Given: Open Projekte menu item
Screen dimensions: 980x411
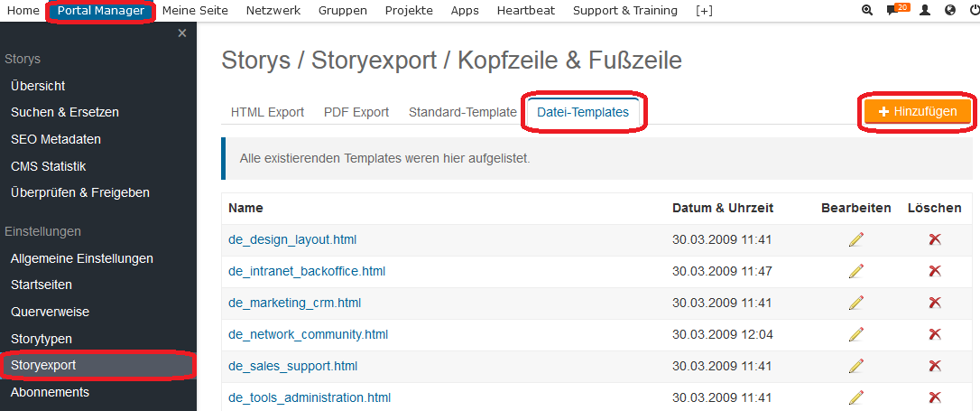Looking at the screenshot, I should point(409,11).
